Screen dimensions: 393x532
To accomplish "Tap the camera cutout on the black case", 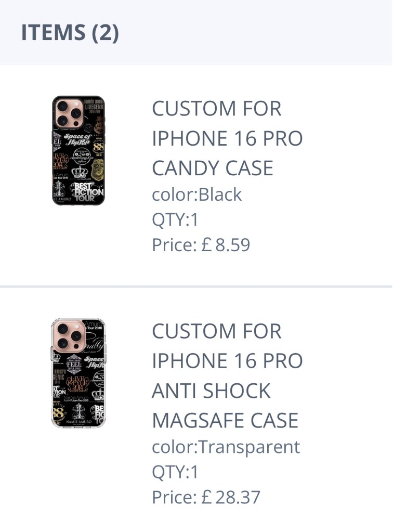I will click(68, 112).
